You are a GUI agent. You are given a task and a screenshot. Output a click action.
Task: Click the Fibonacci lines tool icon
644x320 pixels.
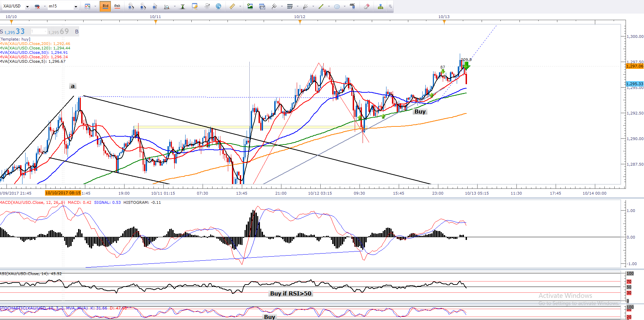click(290, 6)
